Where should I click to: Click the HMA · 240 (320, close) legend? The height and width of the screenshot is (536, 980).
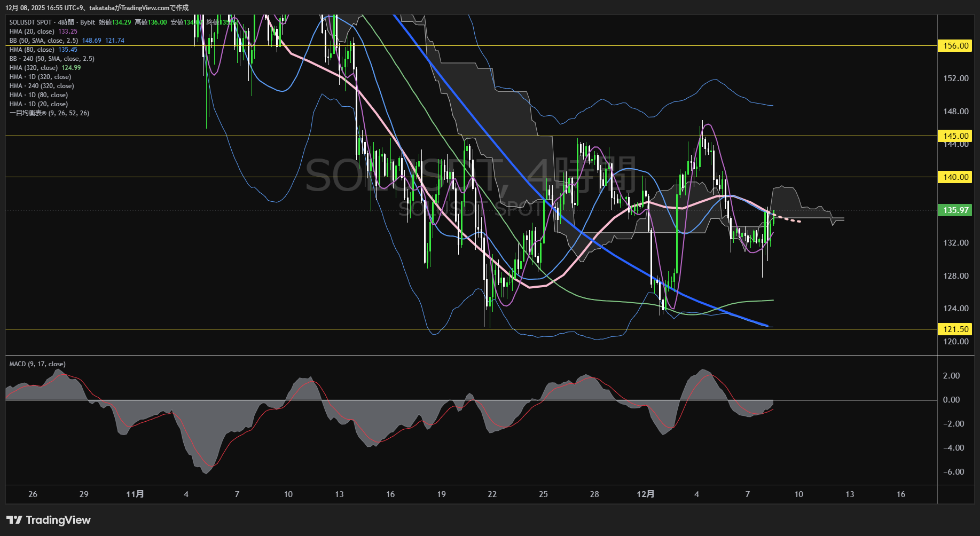[x=42, y=86]
